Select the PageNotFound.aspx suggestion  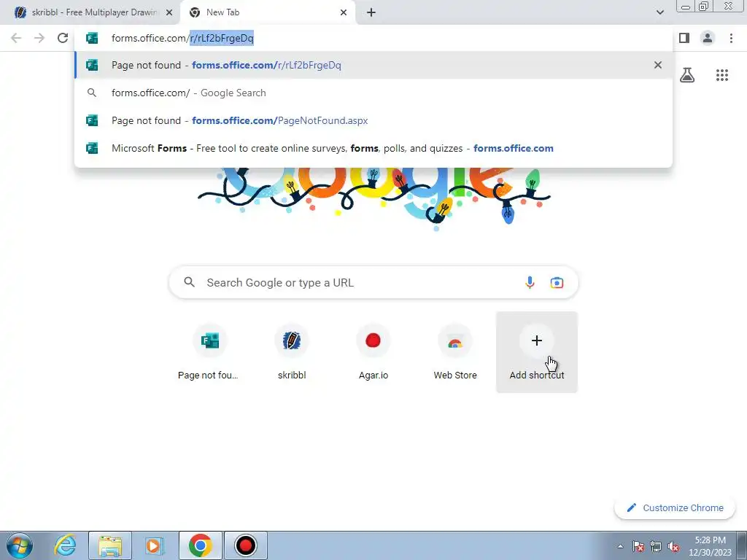tap(373, 120)
